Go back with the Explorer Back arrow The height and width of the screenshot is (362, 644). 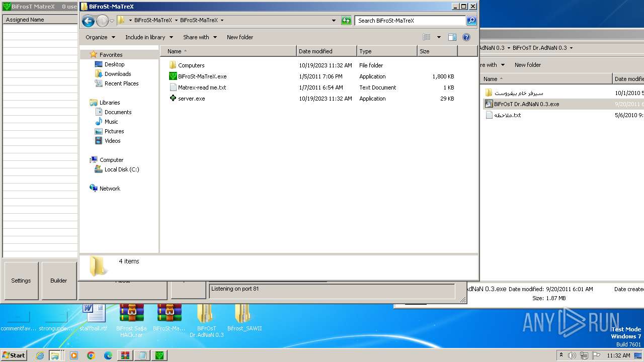(x=88, y=21)
